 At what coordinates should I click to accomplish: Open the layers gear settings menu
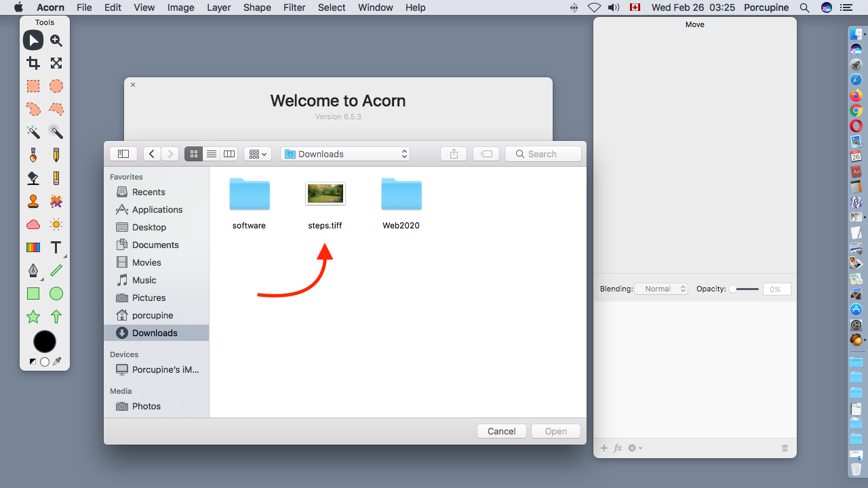point(635,448)
